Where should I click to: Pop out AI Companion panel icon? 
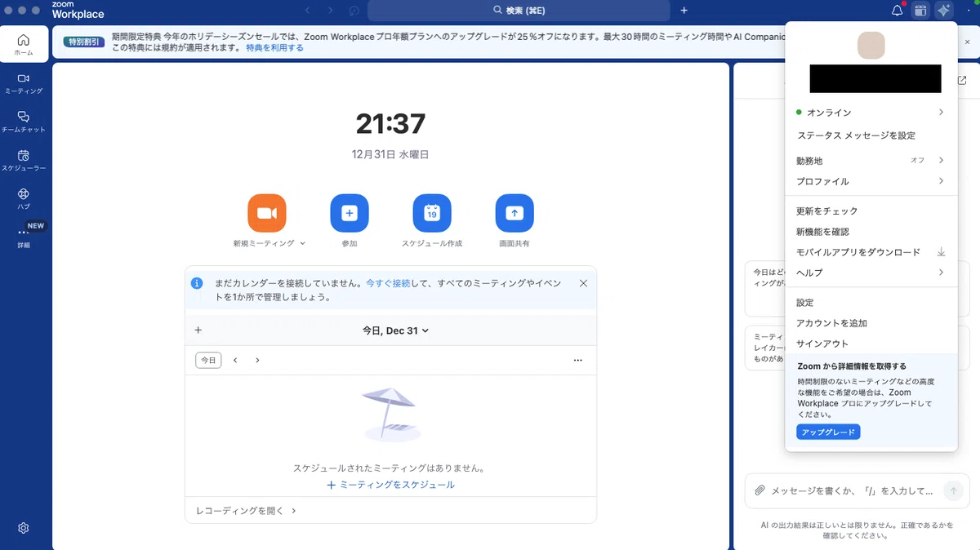coord(960,81)
